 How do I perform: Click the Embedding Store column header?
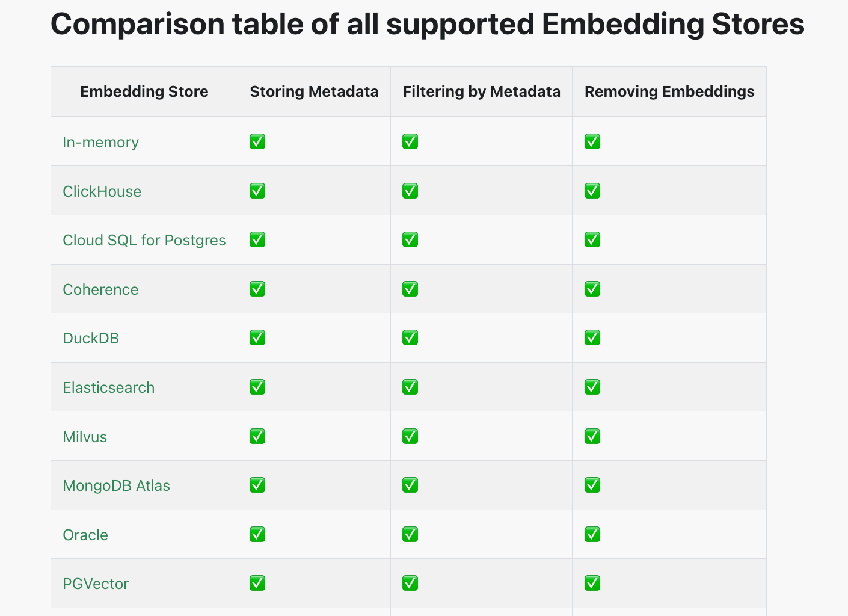click(x=144, y=91)
